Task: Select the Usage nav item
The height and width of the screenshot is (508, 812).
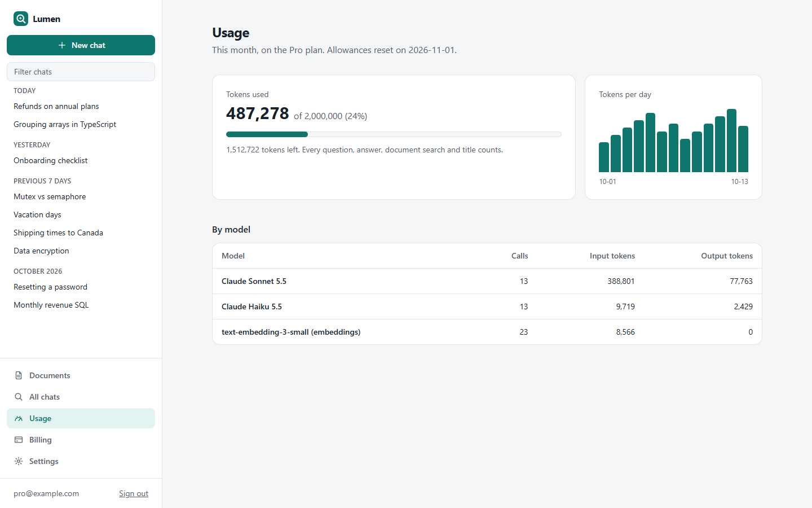Action: tap(81, 418)
